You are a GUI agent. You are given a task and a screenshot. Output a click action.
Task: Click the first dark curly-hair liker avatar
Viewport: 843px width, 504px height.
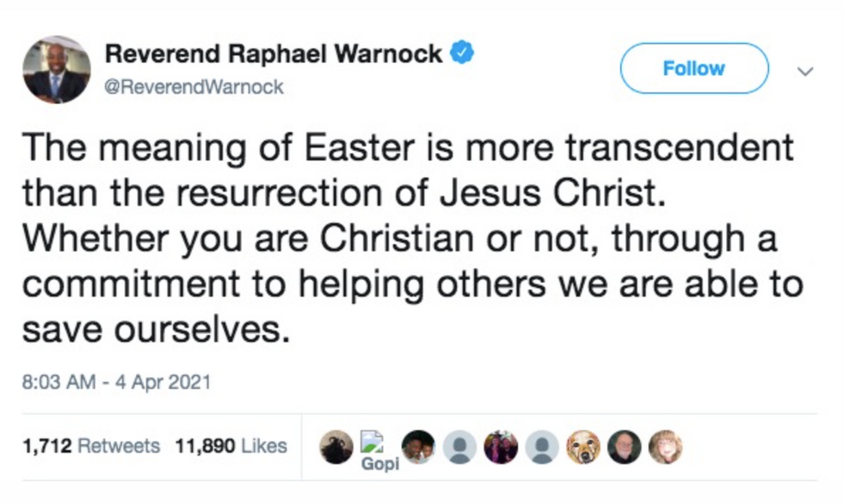[335, 442]
